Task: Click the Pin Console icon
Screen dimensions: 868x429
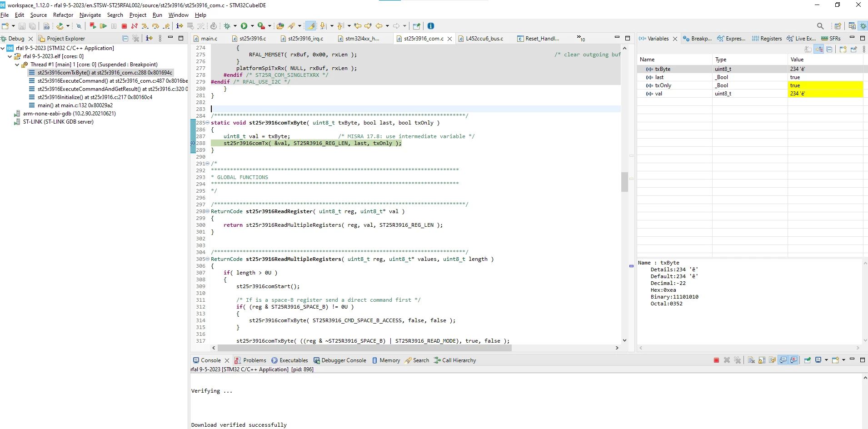Action: [808, 360]
